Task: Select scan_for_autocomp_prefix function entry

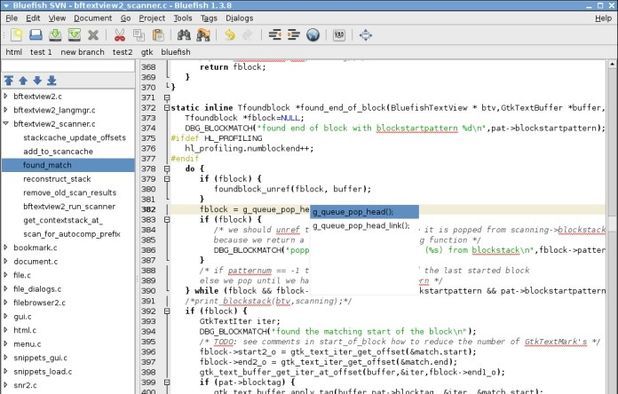Action: click(x=72, y=234)
